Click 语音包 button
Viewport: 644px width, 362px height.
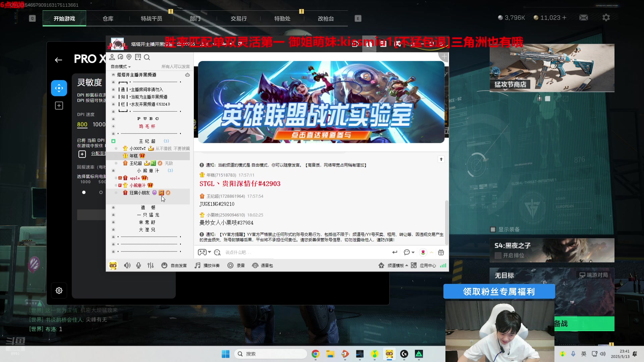tap(263, 265)
